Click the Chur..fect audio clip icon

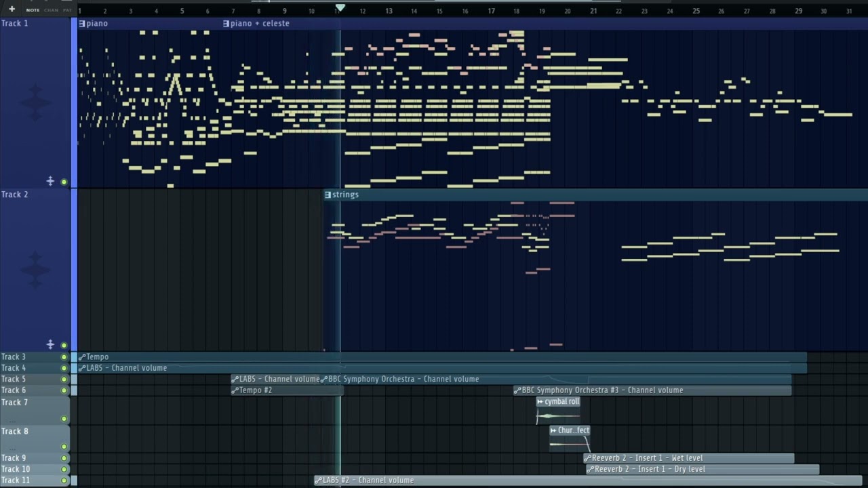pyautogui.click(x=553, y=430)
